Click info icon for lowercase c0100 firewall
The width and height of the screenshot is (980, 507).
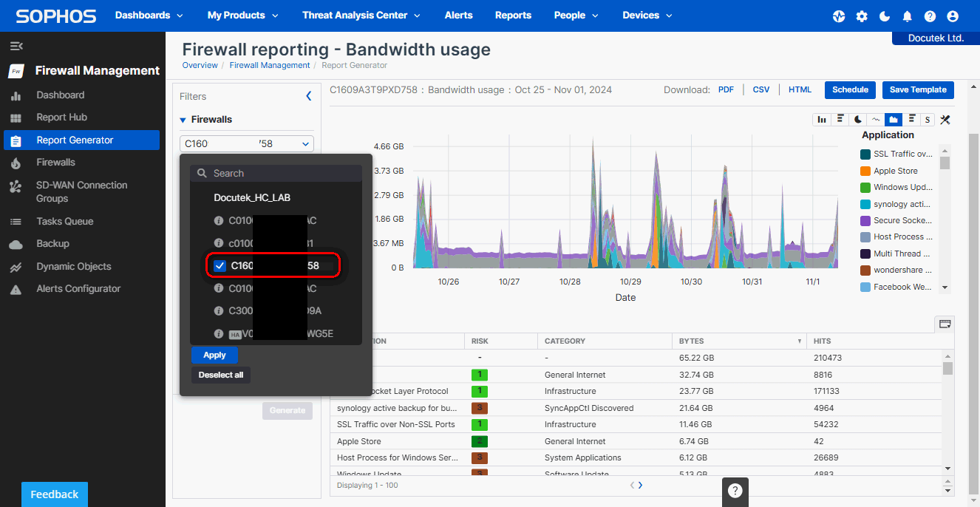[x=219, y=243]
